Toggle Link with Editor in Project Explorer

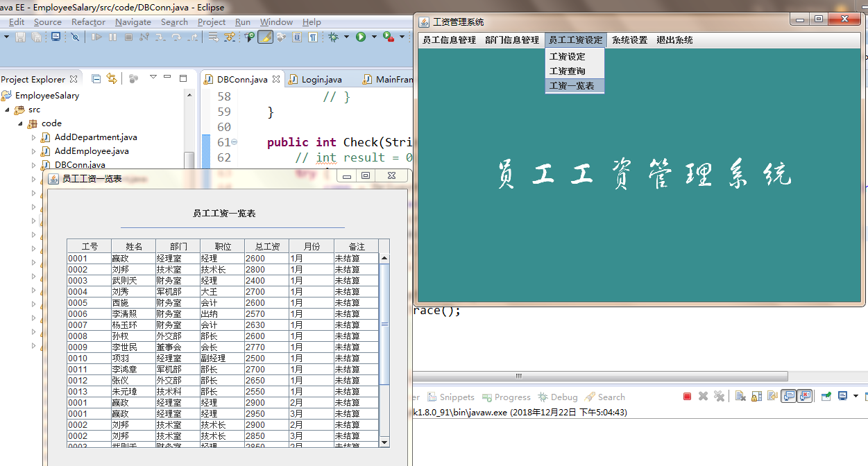(112, 78)
